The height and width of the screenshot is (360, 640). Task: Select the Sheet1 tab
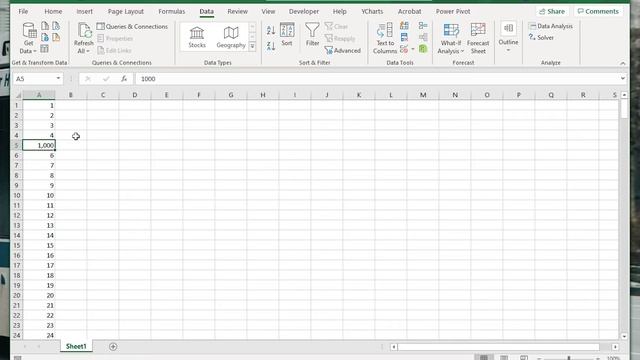click(76, 347)
